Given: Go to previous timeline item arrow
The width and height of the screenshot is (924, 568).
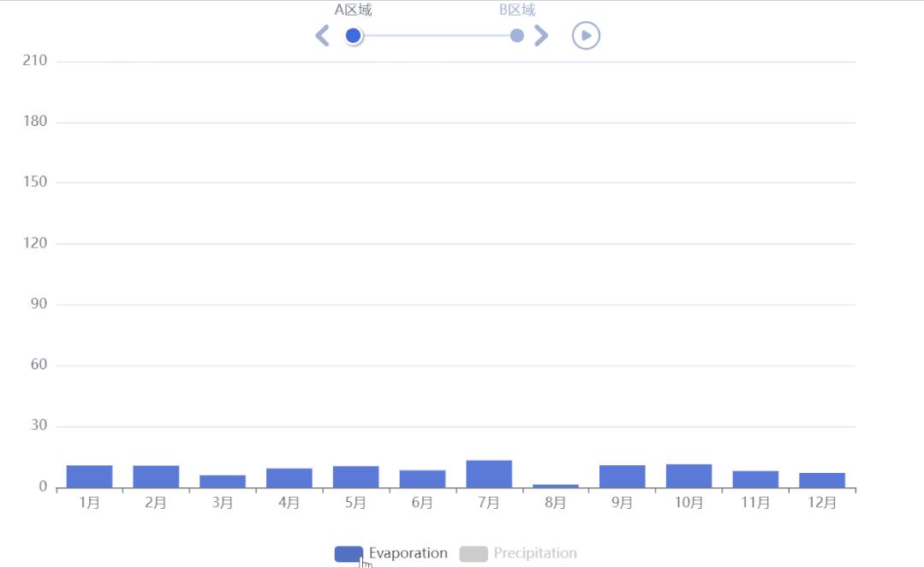Looking at the screenshot, I should pos(322,35).
